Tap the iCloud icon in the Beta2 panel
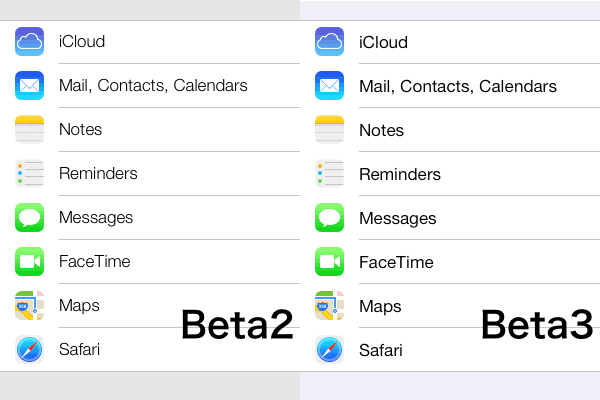The image size is (600, 400). click(x=30, y=41)
